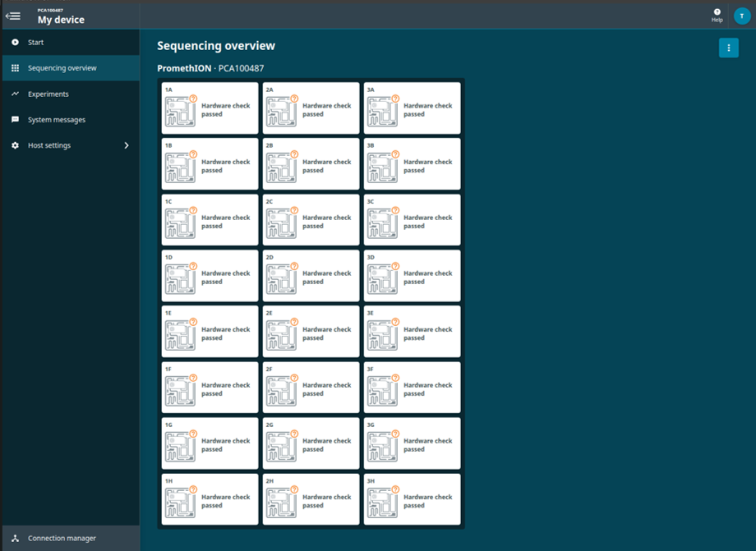This screenshot has height=551, width=756.
Task: Click the Host settings gear icon
Action: (16, 145)
